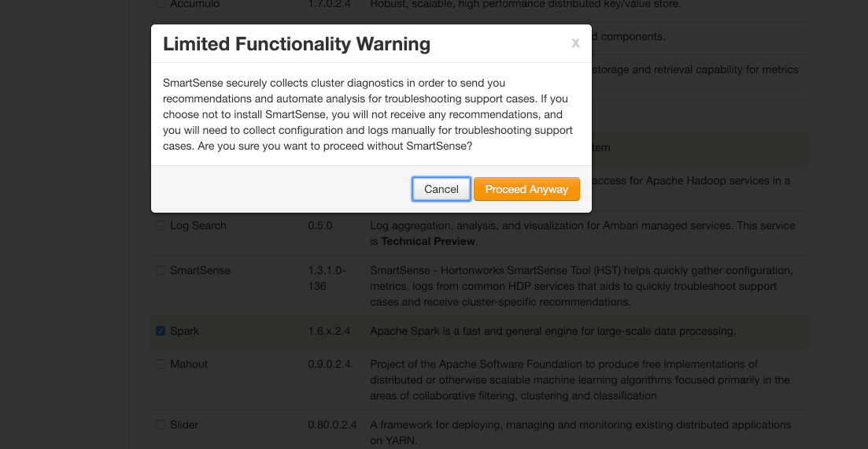Click the Mahout service name
Image resolution: width=868 pixels, height=449 pixels.
click(x=189, y=364)
